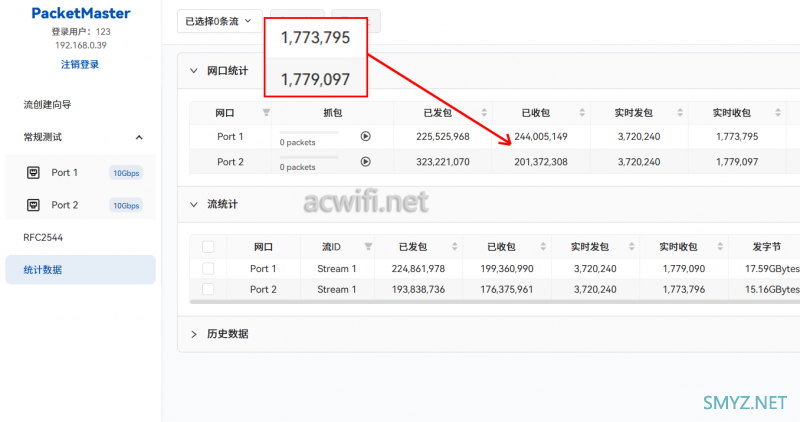Expand the 历史数据 section
800x422 pixels.
point(194,334)
